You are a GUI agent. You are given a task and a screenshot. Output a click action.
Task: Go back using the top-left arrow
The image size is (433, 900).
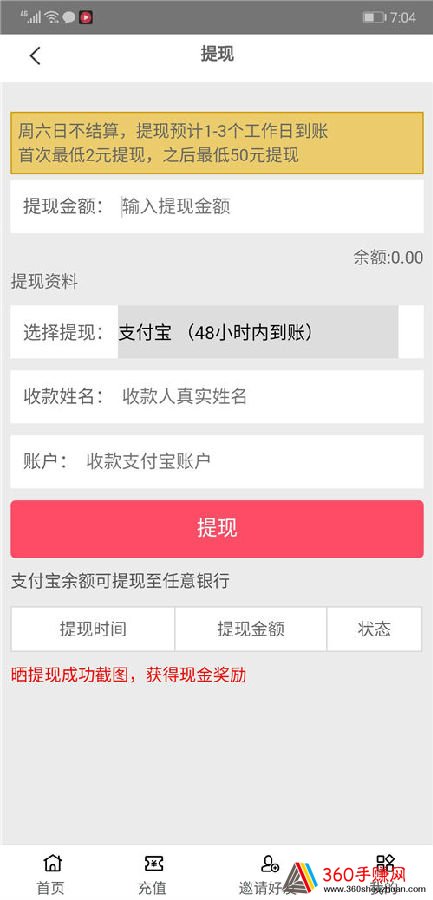pyautogui.click(x=35, y=56)
